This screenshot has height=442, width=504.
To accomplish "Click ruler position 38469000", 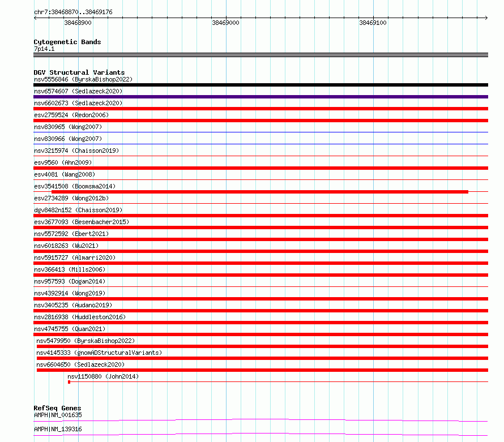I will (225, 23).
